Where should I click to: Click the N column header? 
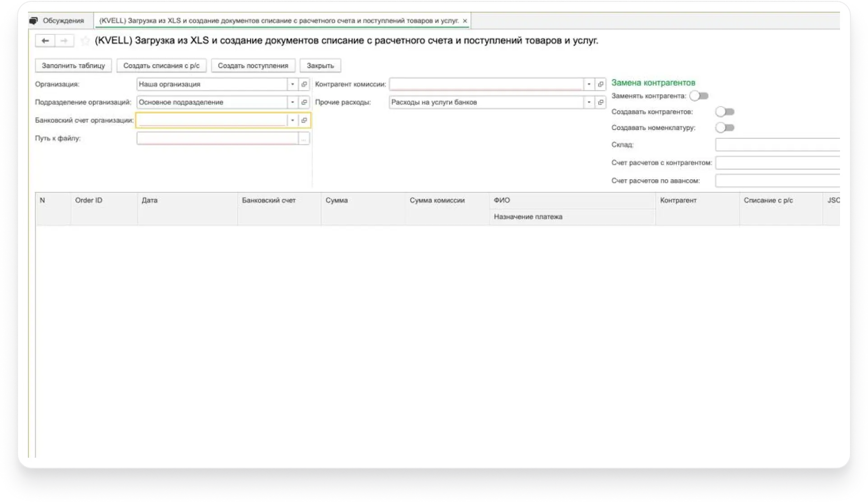(x=53, y=209)
